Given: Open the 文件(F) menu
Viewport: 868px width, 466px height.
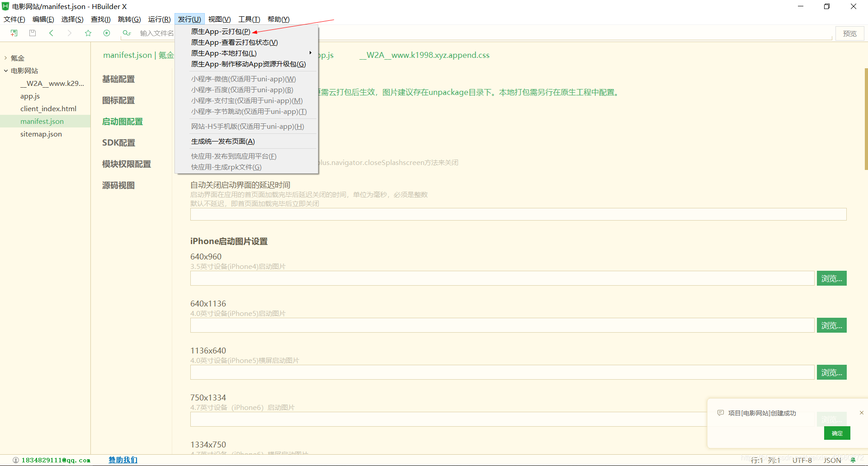Looking at the screenshot, I should click(14, 19).
